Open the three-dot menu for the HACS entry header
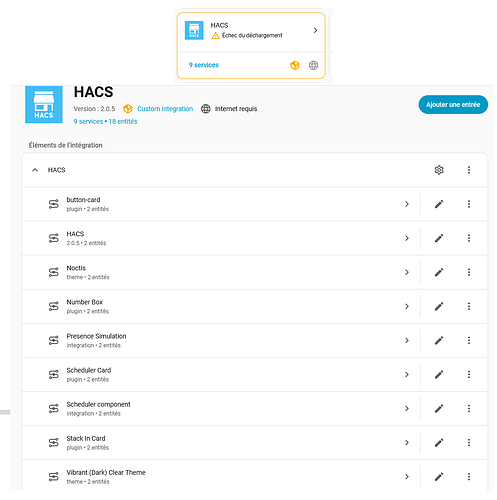Viewport: 497px width, 500px height. tap(469, 170)
